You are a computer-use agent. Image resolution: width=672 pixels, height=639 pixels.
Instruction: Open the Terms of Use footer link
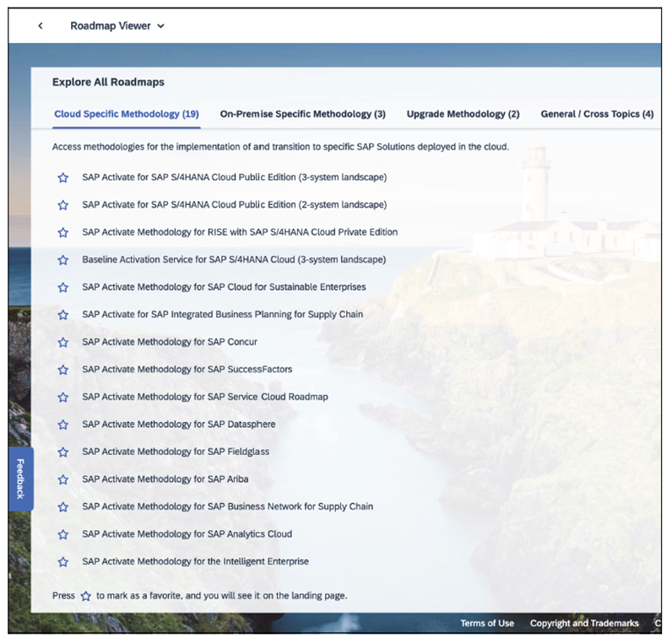click(x=487, y=623)
